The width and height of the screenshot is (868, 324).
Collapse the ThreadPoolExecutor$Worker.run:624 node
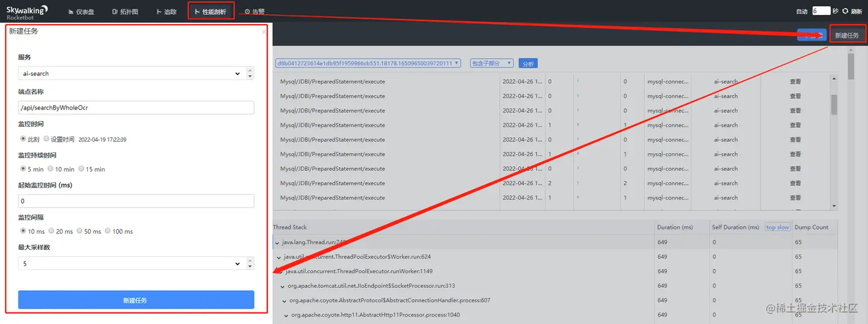pos(279,257)
